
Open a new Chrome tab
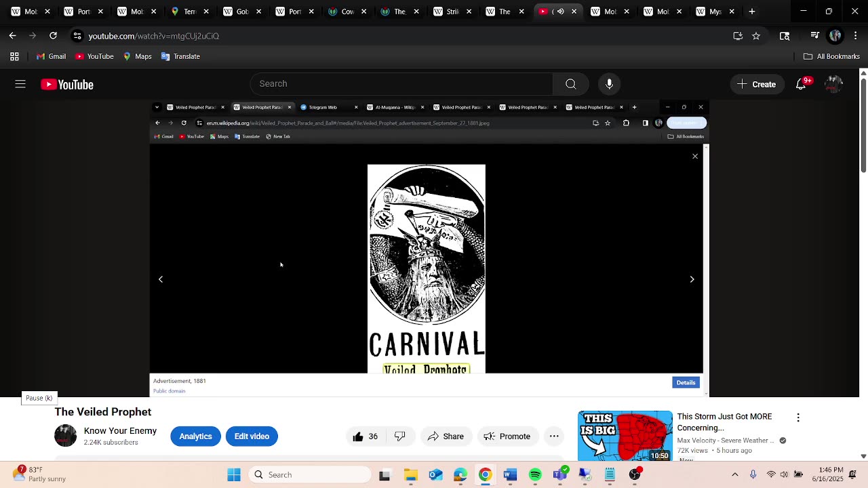pyautogui.click(x=752, y=12)
